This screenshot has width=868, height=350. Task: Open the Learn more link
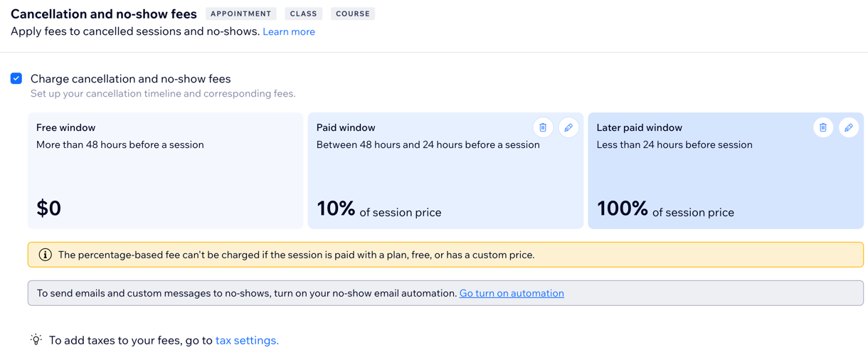(x=289, y=31)
